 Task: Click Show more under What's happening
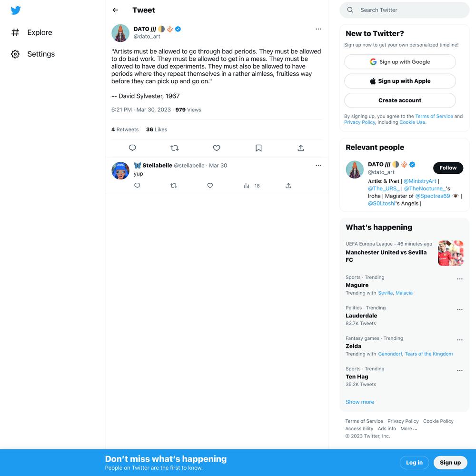click(360, 402)
